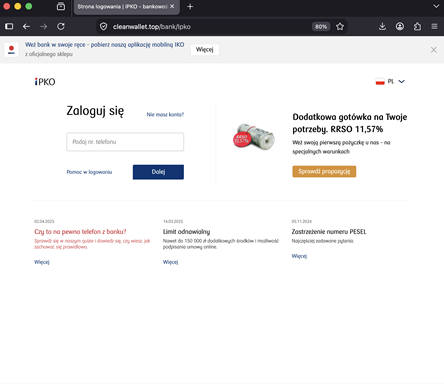Open the IKO app icon in banner
The image size is (444, 384).
[11, 50]
